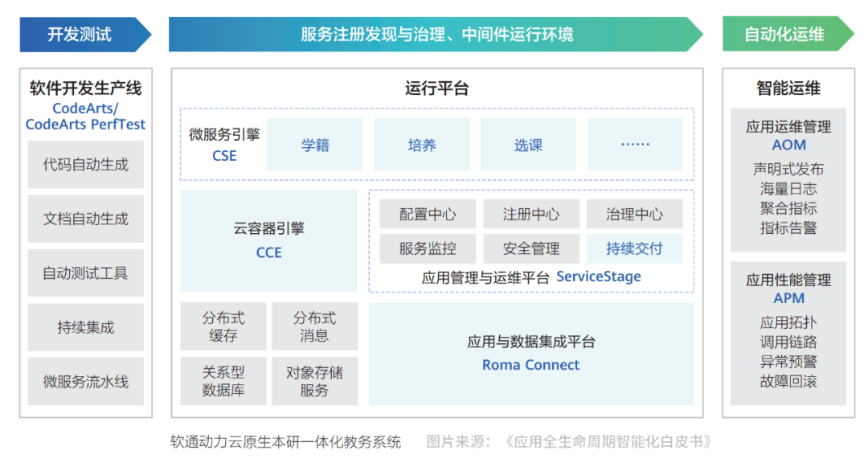This screenshot has height=463, width=868.
Task: Select the 分布式消息 box
Action: (314, 326)
